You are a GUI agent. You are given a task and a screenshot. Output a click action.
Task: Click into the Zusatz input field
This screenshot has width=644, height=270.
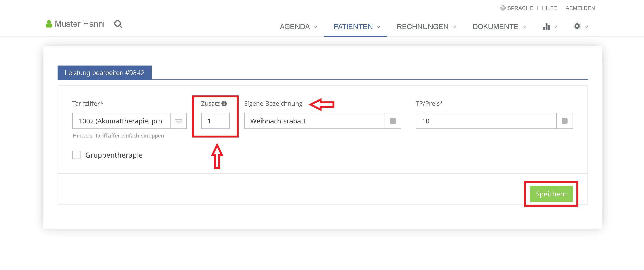(x=215, y=121)
